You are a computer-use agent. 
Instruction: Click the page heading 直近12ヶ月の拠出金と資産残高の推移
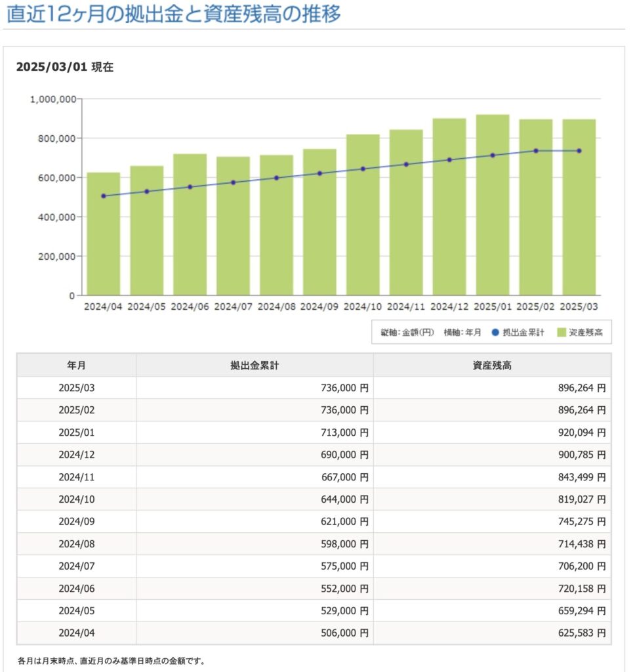click(174, 14)
